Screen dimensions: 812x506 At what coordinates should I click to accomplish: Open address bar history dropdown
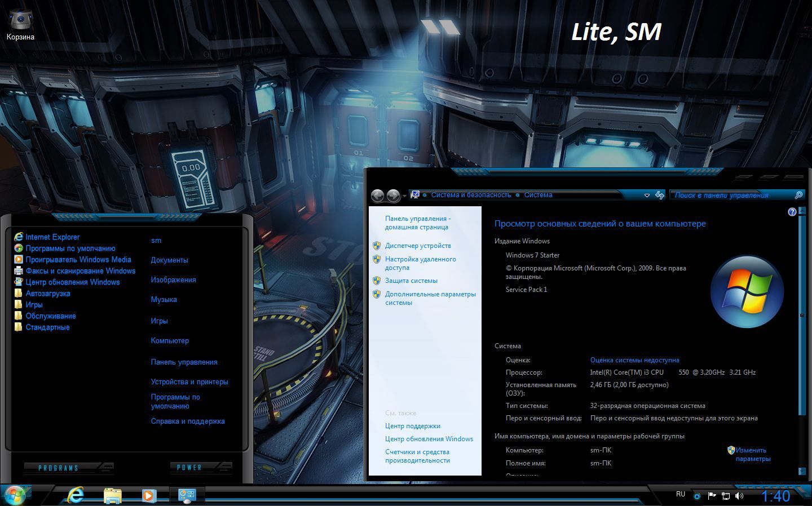click(647, 195)
